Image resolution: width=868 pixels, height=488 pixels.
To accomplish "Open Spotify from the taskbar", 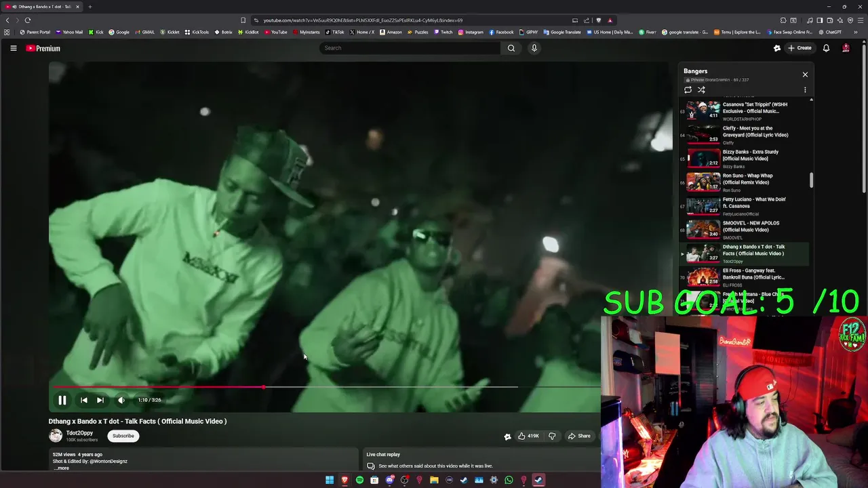I will [359, 480].
